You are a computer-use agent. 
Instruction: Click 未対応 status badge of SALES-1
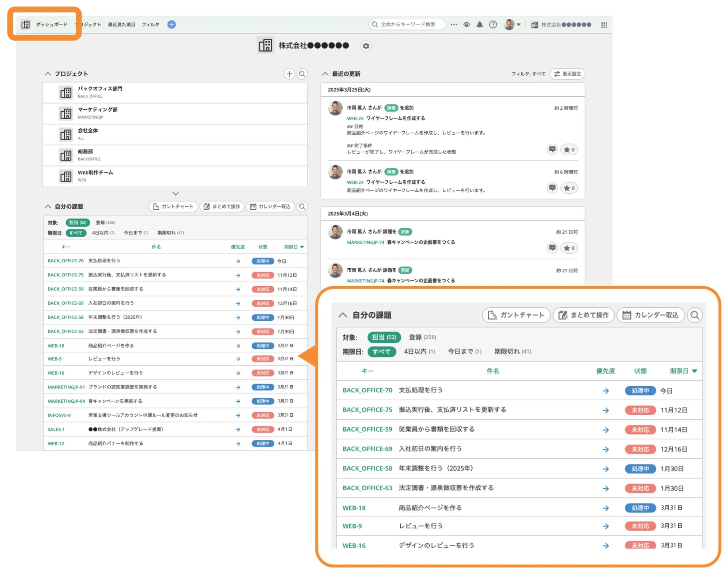tap(263, 430)
